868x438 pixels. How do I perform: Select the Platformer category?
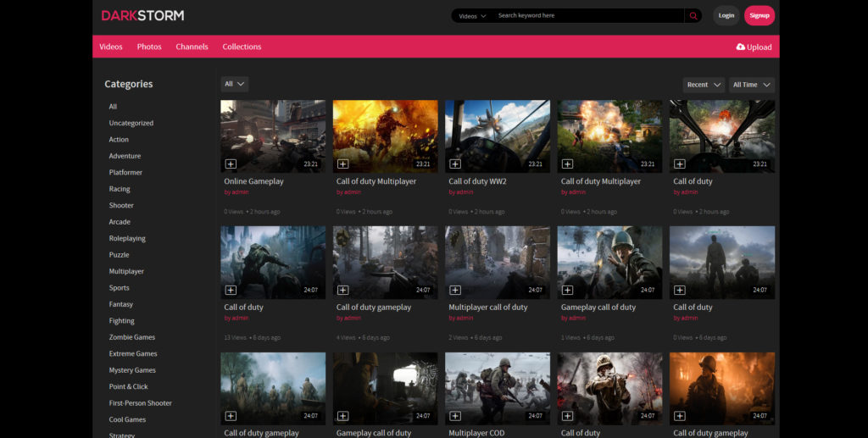click(x=125, y=173)
